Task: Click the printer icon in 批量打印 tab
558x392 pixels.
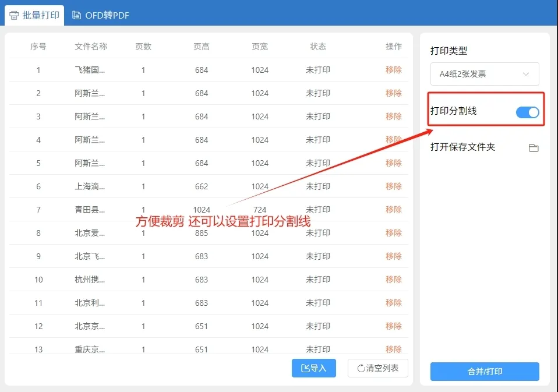Action: [14, 15]
